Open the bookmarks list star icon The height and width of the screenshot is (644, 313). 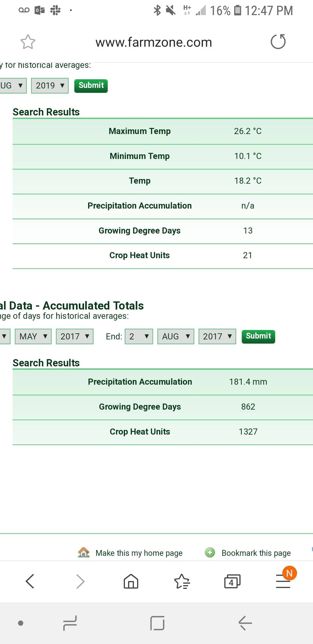pos(182,581)
